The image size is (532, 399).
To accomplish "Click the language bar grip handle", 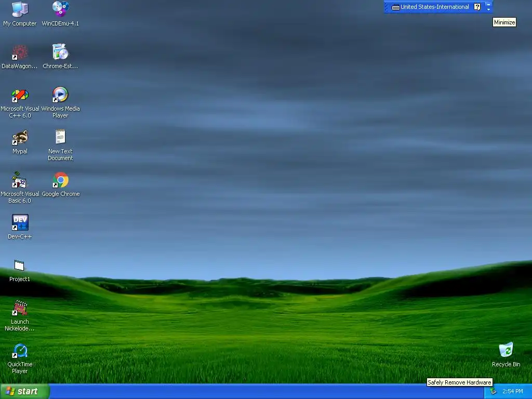I will [x=386, y=7].
